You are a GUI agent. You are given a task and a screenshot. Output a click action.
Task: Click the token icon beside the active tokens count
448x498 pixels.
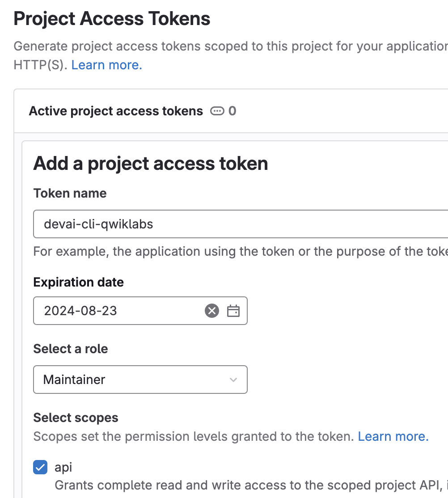tap(217, 111)
